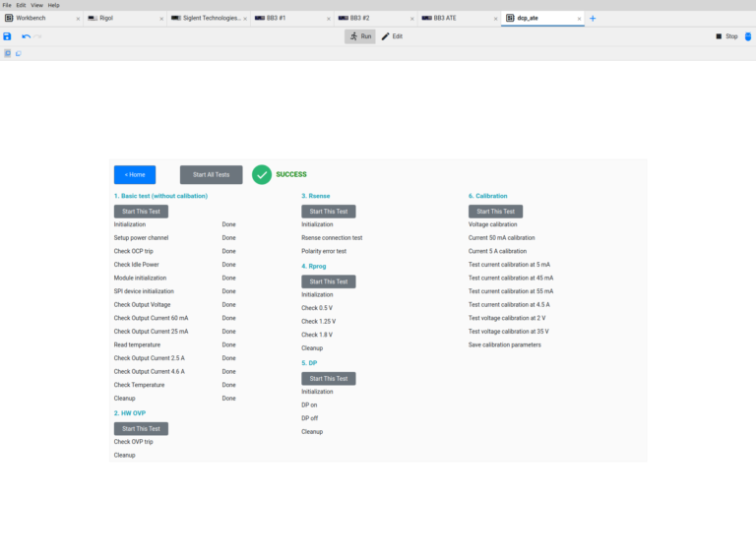Select the BB3 ATE tab
756x560 pixels.
click(444, 18)
